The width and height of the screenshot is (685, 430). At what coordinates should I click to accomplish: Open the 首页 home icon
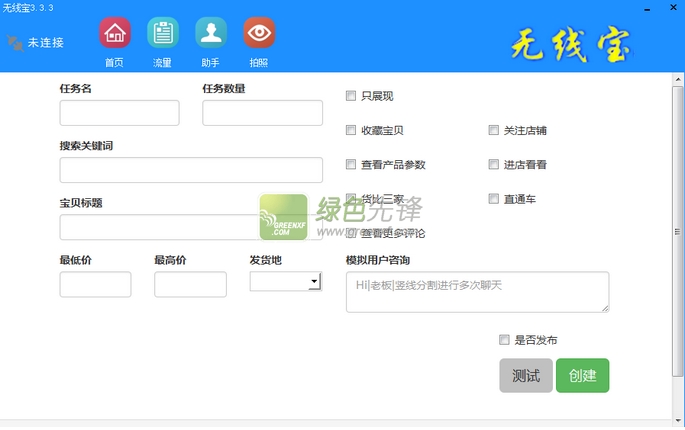(x=115, y=33)
